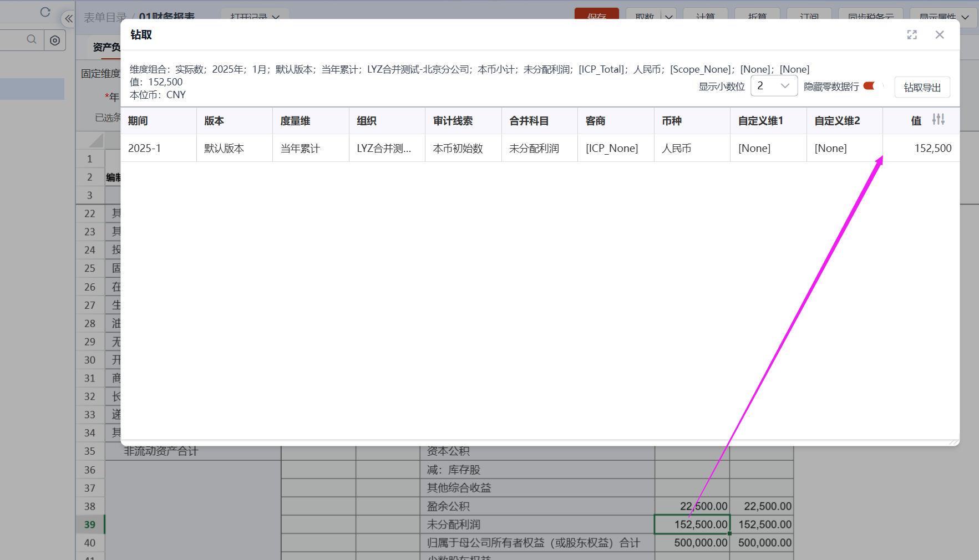Select the 期间 column header
The image size is (979, 560).
point(158,121)
